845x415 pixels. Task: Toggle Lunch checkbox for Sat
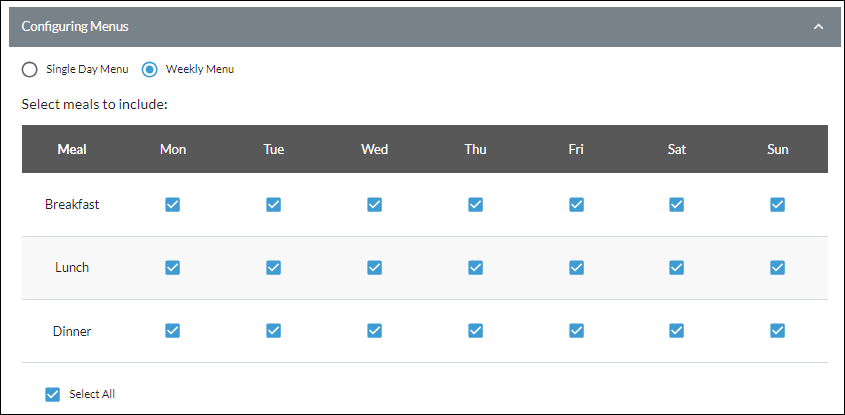pos(676,268)
